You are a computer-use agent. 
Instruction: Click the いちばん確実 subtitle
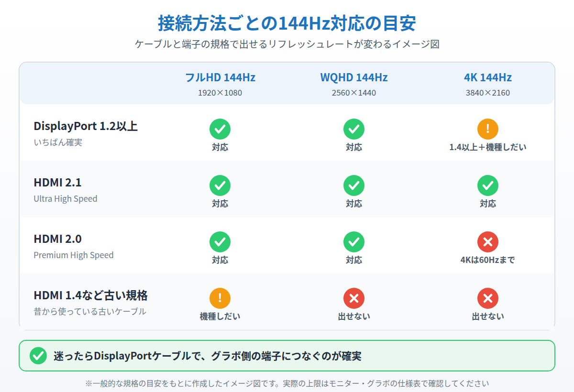click(x=58, y=142)
